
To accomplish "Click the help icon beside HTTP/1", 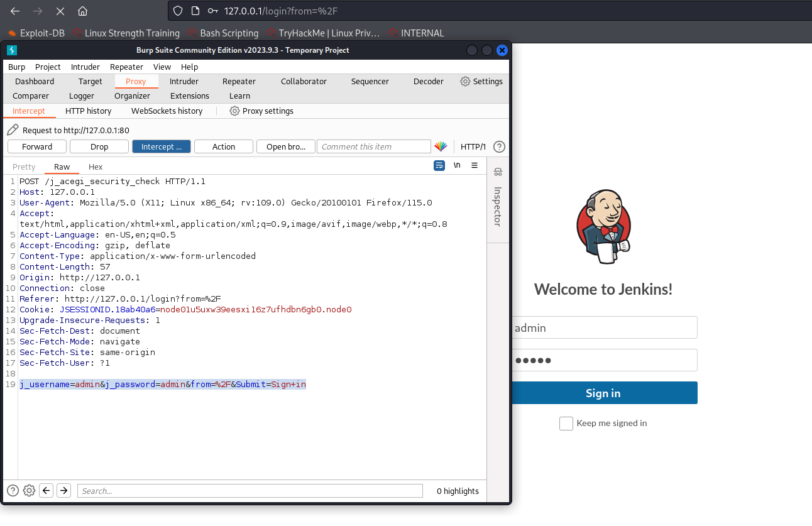I will click(499, 146).
